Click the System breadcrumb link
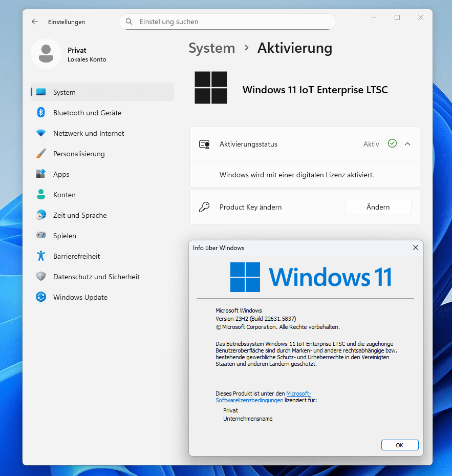Viewport: 452px width, 476px height. tap(212, 48)
